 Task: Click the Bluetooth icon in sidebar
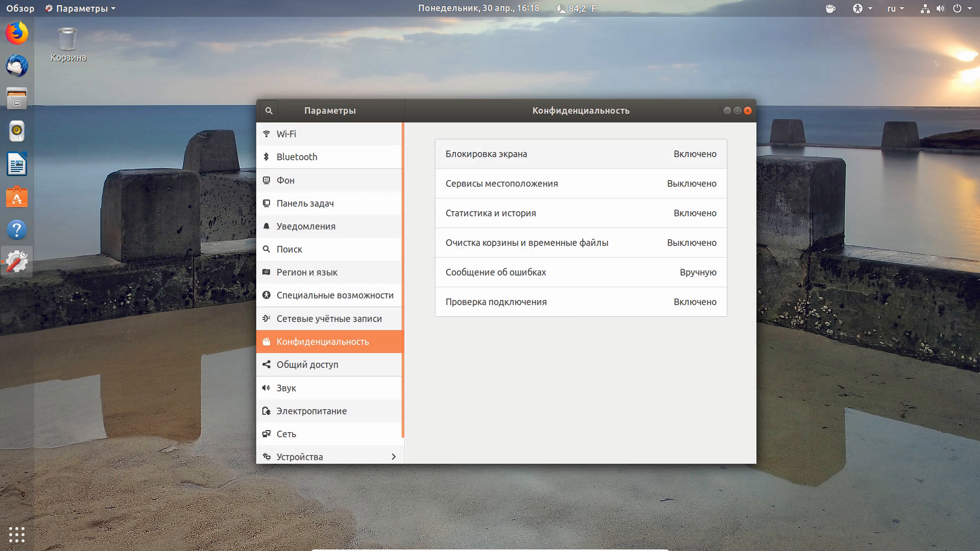coord(266,157)
